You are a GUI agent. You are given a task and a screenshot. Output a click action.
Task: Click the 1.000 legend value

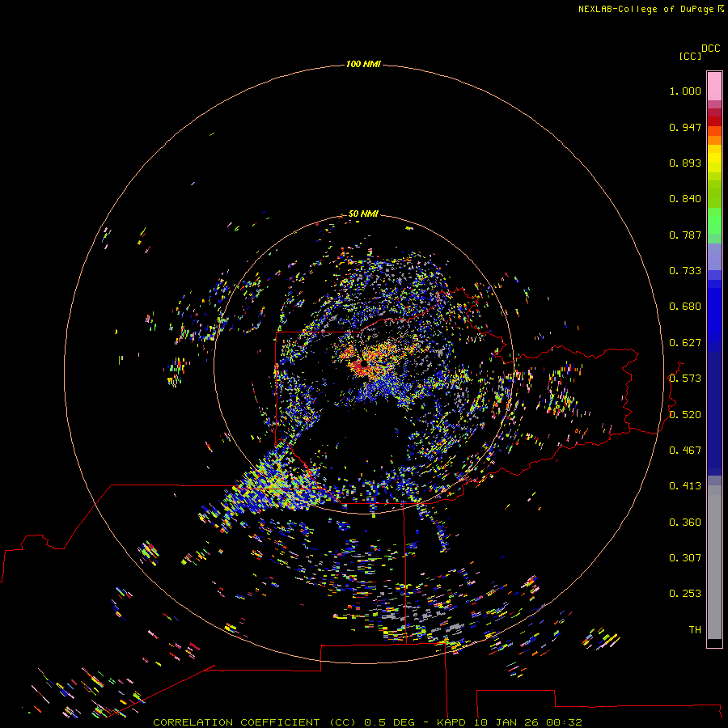click(x=685, y=91)
